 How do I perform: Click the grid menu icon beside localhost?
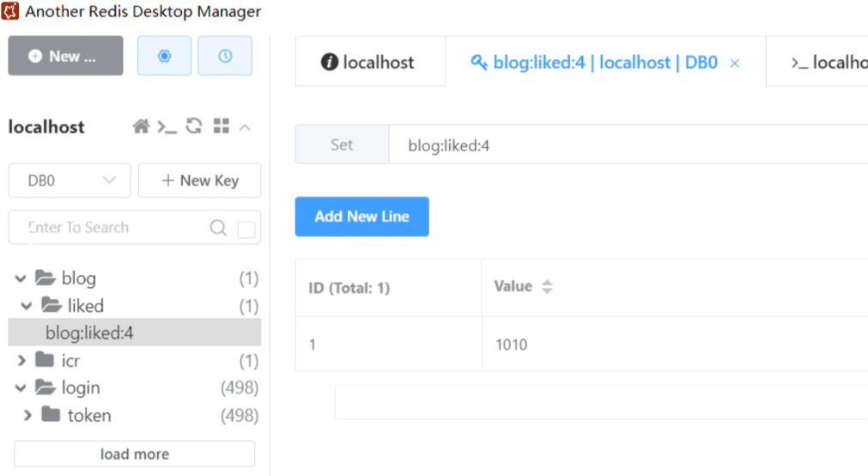click(x=222, y=126)
